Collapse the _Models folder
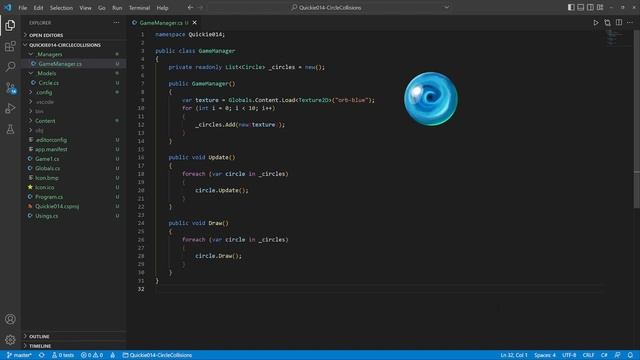640x360 pixels. [x=73, y=73]
